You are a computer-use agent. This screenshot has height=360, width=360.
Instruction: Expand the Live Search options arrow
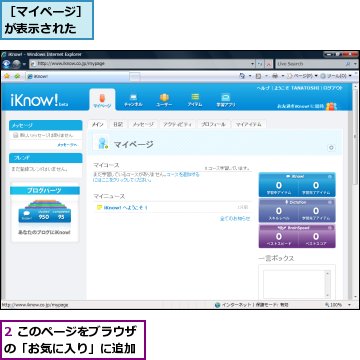click(355, 64)
